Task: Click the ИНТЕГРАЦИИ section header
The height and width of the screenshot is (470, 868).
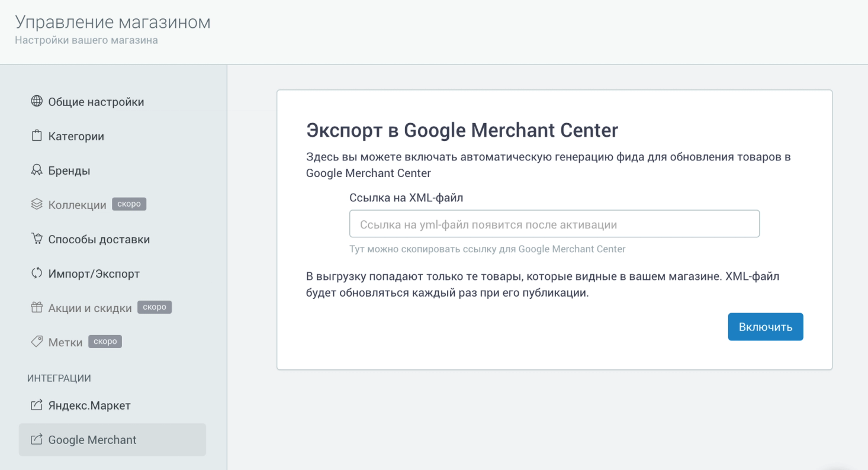Action: [59, 378]
